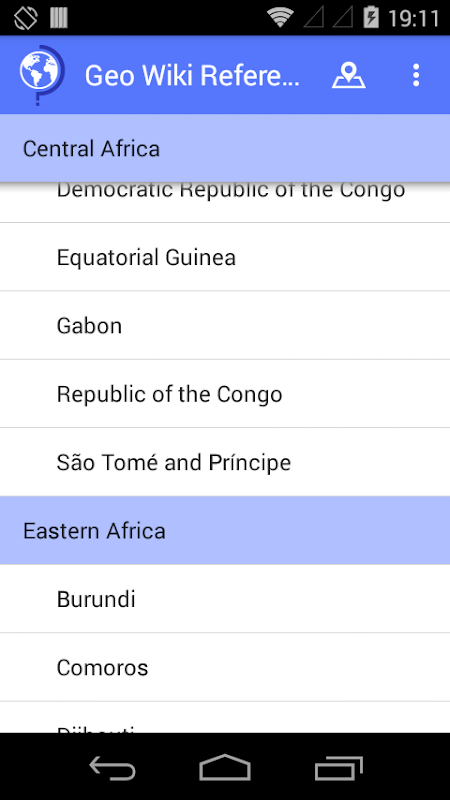450x800 pixels.
Task: Select São Tomé and Príncipe
Action: coord(225,462)
